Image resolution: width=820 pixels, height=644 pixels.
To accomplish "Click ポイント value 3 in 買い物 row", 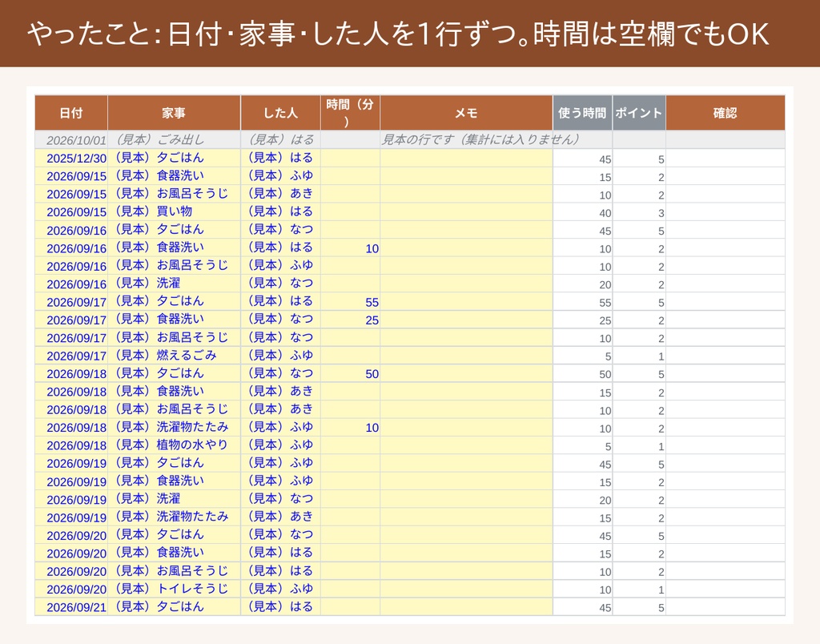I will pyautogui.click(x=638, y=212).
